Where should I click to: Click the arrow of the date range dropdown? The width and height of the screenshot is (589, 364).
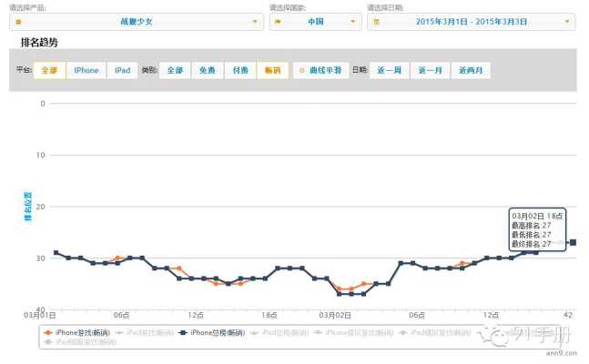point(567,22)
